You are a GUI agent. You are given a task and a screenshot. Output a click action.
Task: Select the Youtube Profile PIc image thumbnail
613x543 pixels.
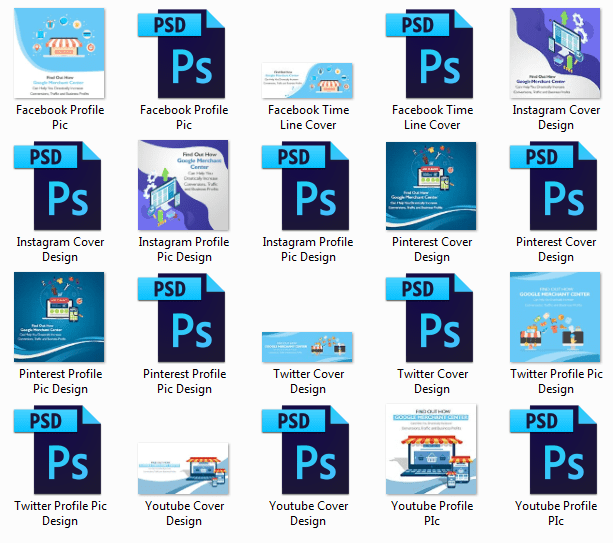432,449
